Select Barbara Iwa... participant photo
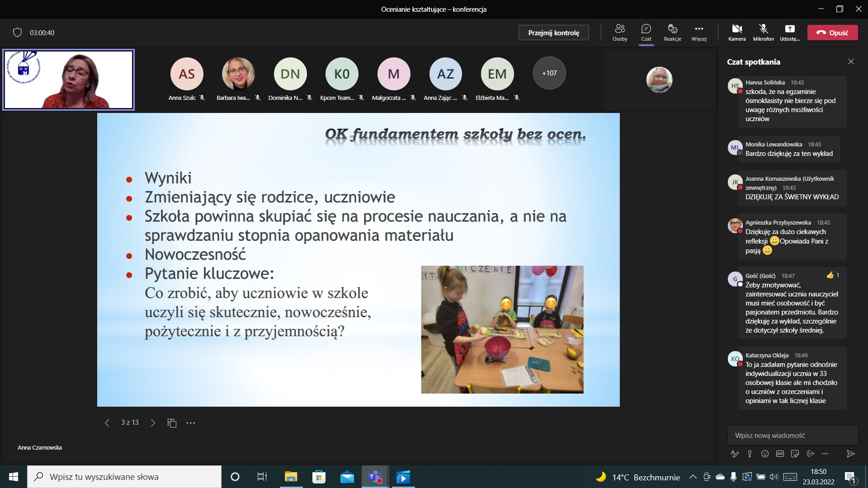868x488 pixels. coord(238,74)
